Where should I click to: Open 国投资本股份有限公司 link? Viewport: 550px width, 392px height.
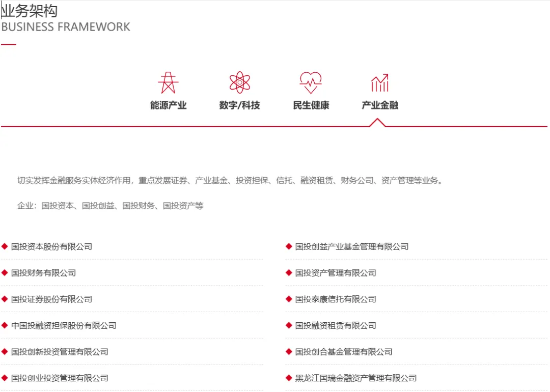(51, 247)
